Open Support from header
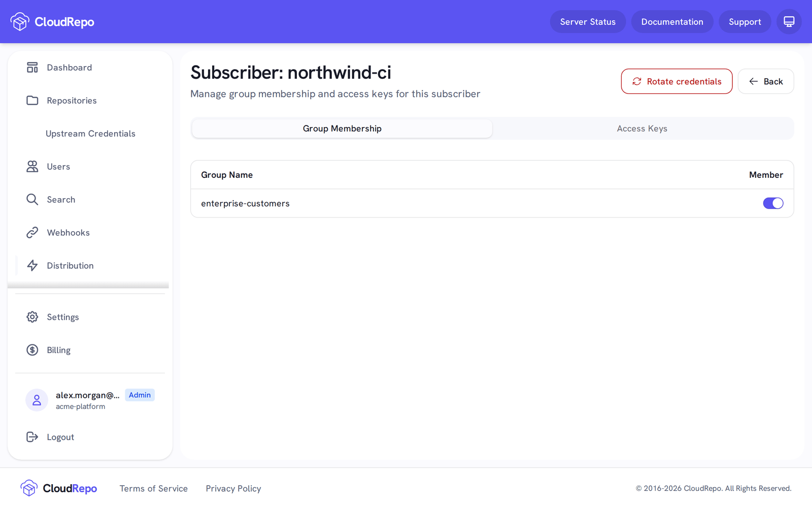The image size is (812, 508). [745, 22]
